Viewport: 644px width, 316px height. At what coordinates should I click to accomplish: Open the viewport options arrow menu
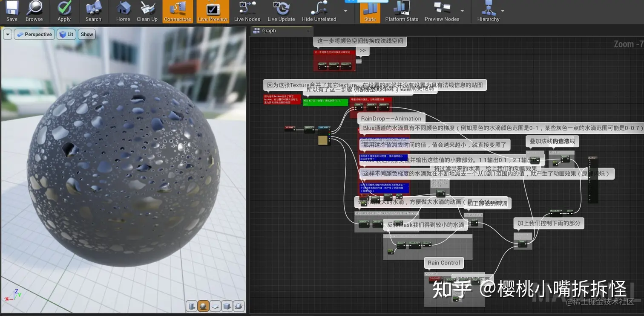pyautogui.click(x=7, y=35)
